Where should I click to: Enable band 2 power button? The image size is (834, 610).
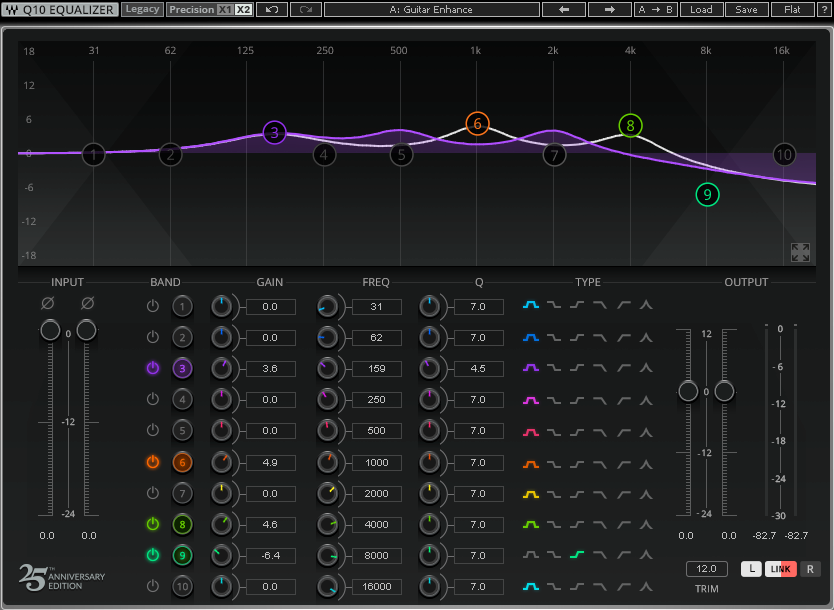pyautogui.click(x=153, y=337)
